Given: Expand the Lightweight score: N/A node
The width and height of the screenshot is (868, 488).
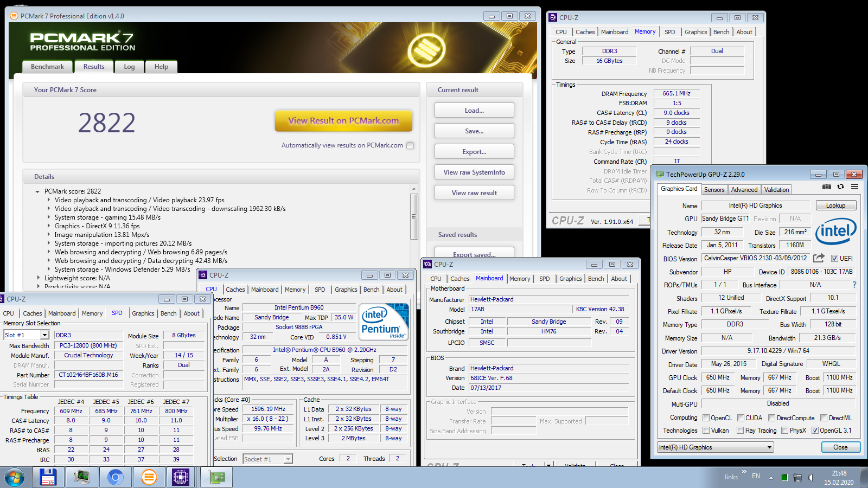Looking at the screenshot, I should pyautogui.click(x=38, y=278).
